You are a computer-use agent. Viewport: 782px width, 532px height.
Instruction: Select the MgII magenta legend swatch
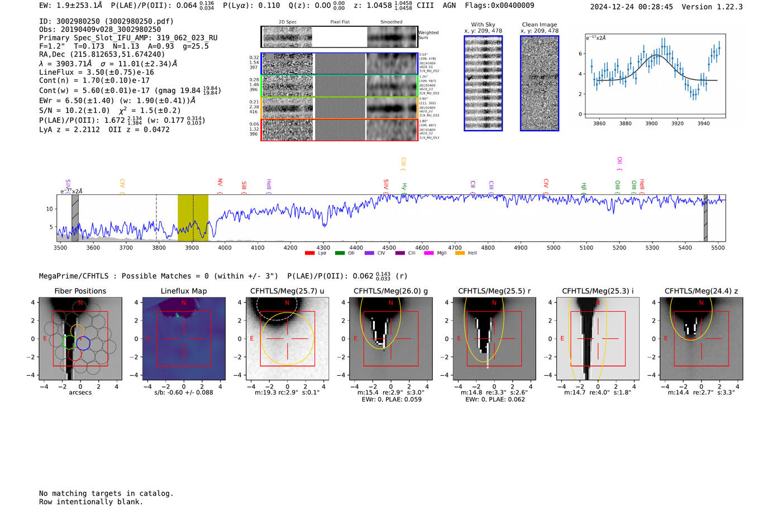click(x=429, y=253)
